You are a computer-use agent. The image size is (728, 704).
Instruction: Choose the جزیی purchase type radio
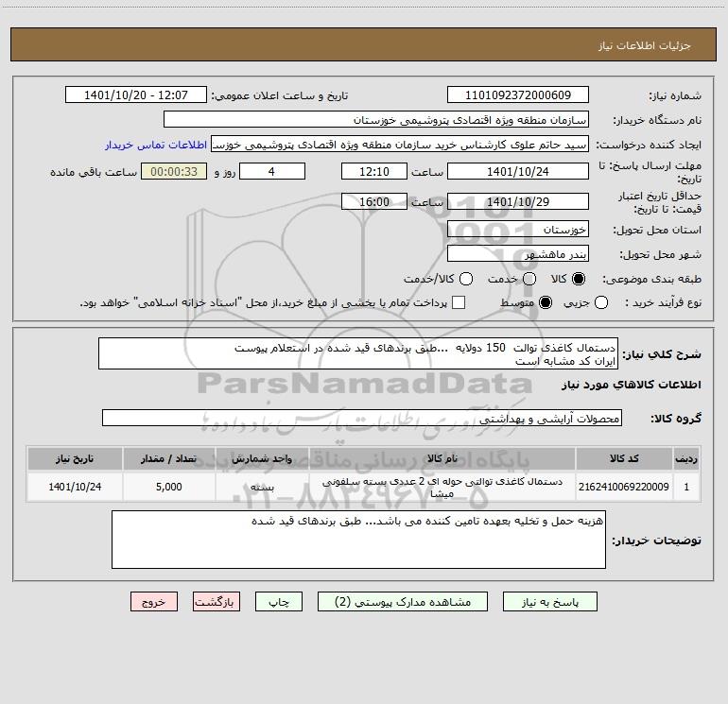coord(601,302)
